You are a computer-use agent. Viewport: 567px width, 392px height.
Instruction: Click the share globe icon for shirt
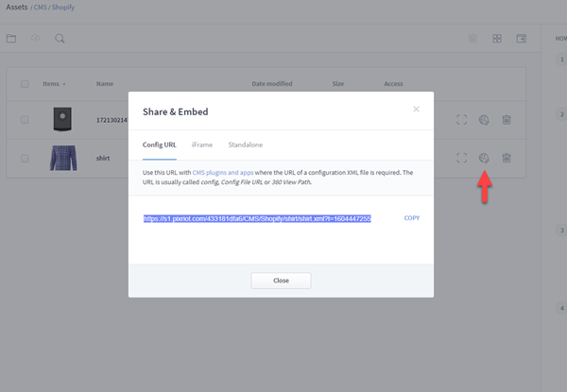coord(484,158)
